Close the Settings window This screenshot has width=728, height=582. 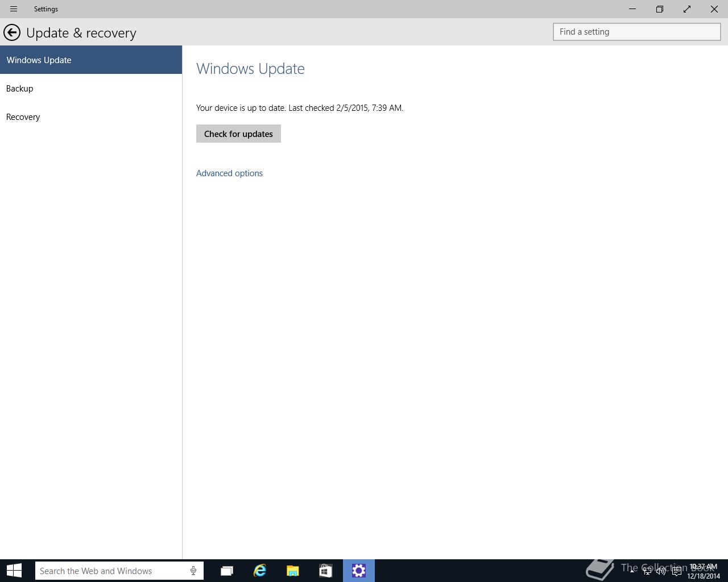click(x=714, y=9)
